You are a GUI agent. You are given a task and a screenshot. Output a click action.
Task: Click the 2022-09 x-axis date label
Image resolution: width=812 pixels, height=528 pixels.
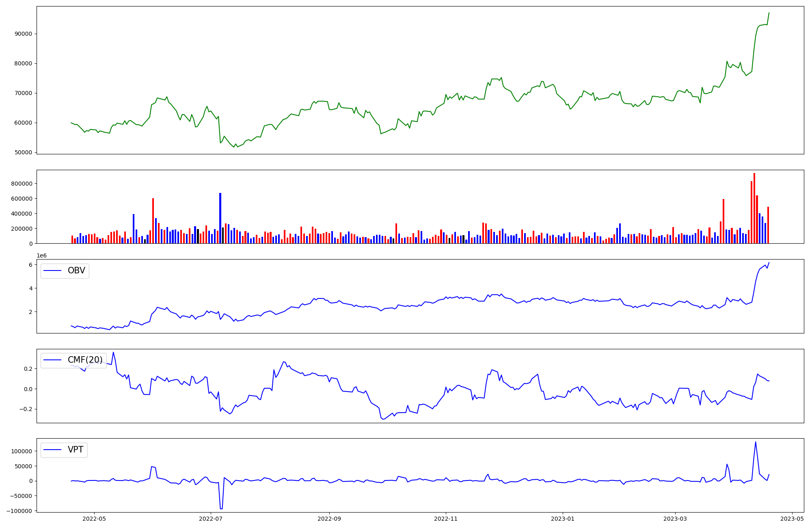point(329,519)
